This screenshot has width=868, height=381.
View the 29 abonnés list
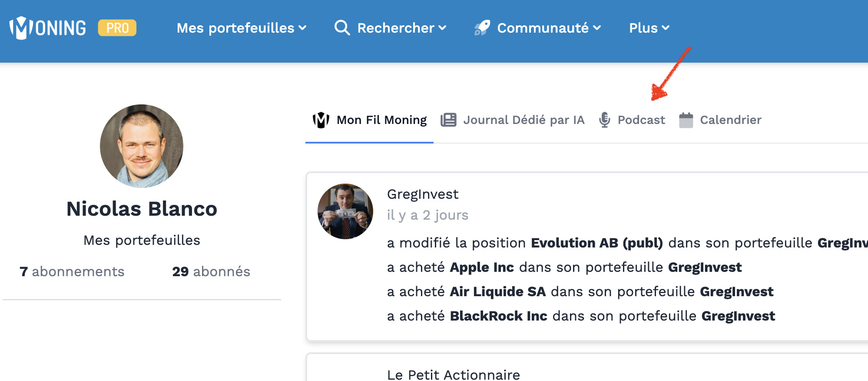point(211,271)
